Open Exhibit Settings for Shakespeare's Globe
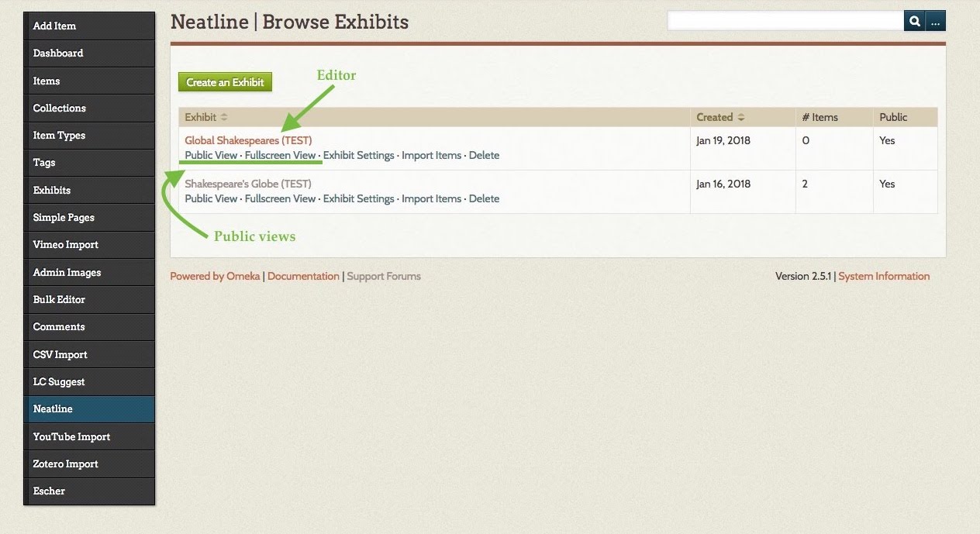This screenshot has width=980, height=534. [359, 198]
